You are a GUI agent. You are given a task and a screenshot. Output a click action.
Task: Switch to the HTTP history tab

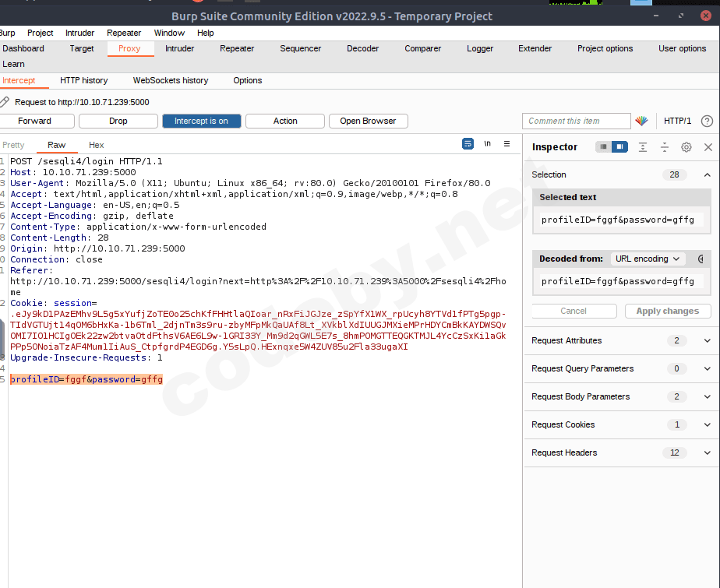click(x=84, y=80)
